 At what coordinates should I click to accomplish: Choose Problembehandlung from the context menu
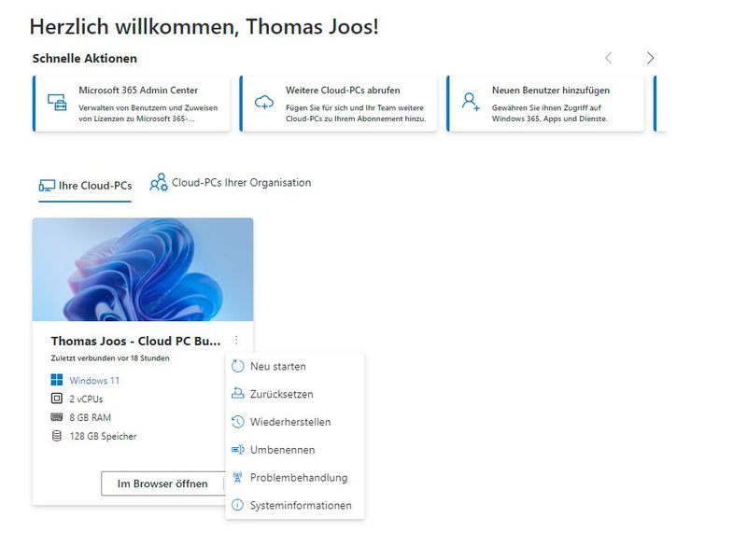click(295, 477)
